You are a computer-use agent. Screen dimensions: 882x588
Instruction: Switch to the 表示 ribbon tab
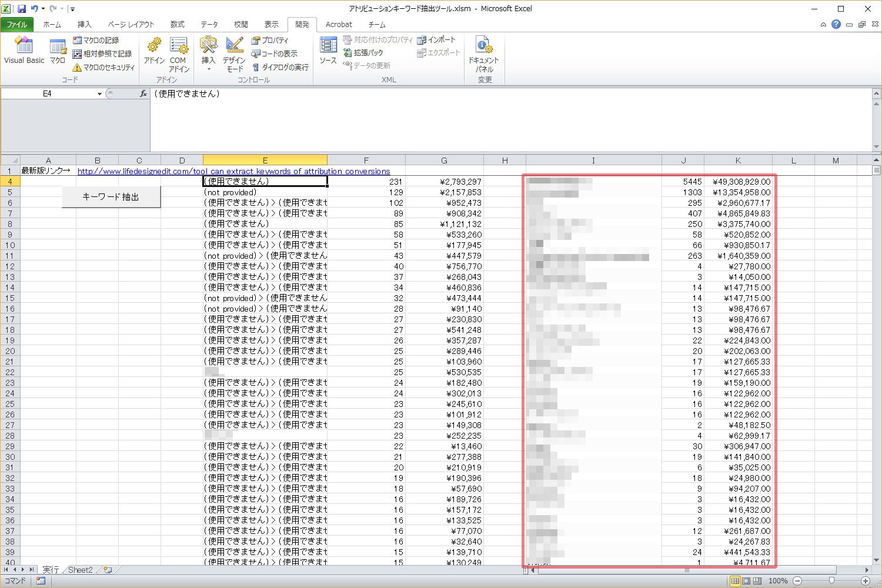(x=272, y=25)
